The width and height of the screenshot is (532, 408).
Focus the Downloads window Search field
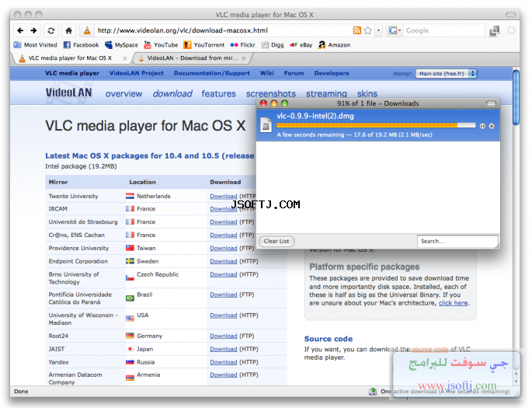(x=457, y=242)
